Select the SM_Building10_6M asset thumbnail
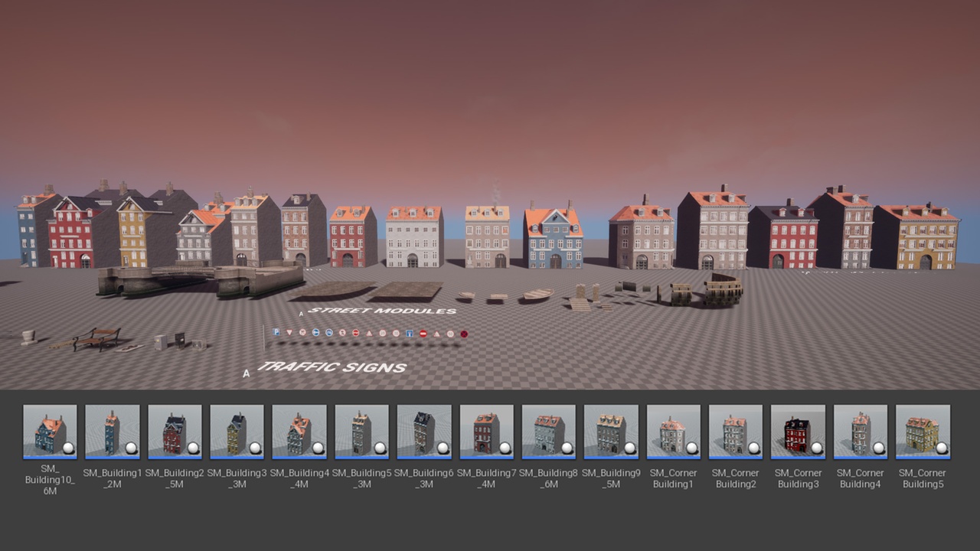The image size is (980, 551). coord(50,432)
